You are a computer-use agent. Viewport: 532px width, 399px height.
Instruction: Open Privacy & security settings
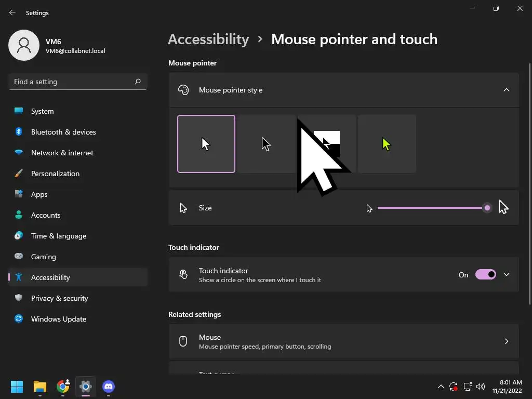(x=78, y=298)
